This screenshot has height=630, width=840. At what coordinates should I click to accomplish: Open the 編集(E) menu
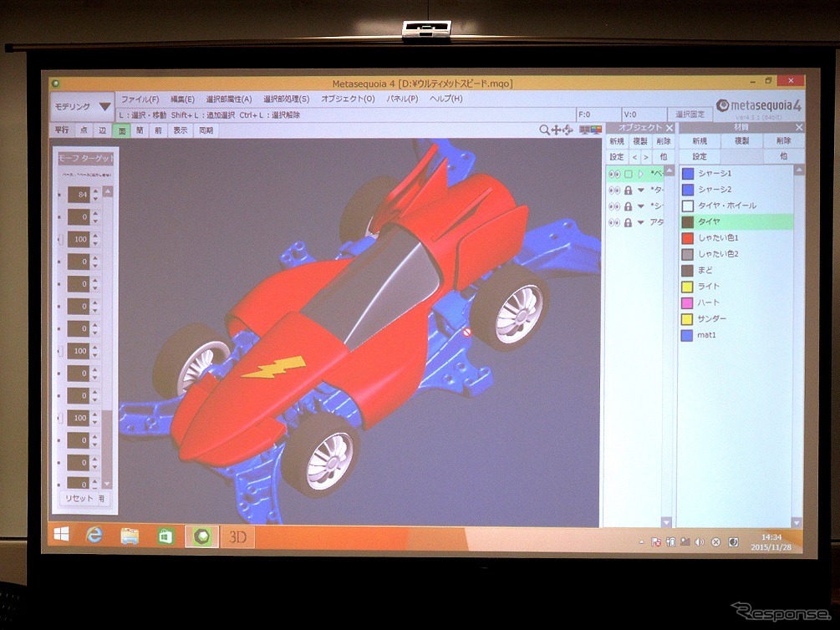(182, 99)
